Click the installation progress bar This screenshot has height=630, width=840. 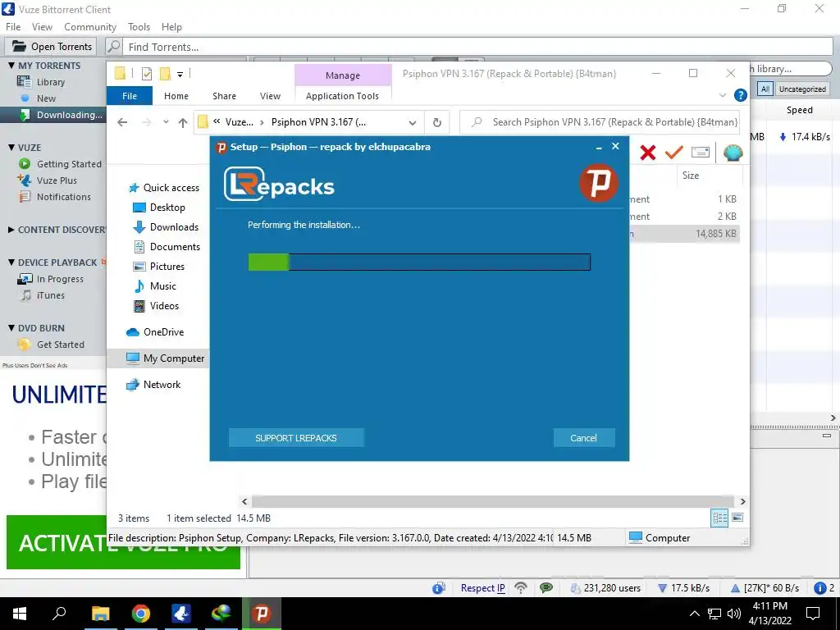pyautogui.click(x=419, y=262)
